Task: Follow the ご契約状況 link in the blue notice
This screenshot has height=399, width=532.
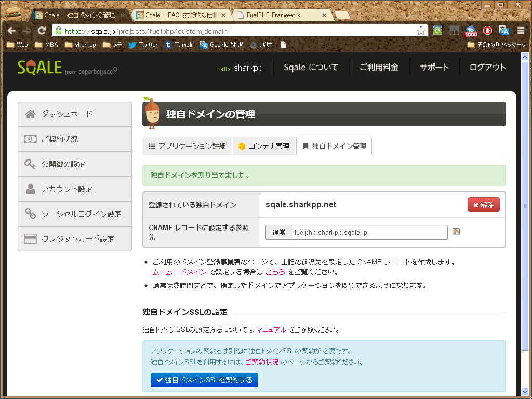Action: [262, 362]
